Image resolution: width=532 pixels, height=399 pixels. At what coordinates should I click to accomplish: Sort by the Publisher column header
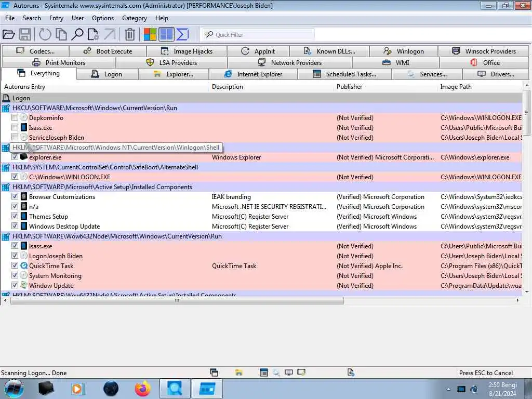click(x=386, y=87)
